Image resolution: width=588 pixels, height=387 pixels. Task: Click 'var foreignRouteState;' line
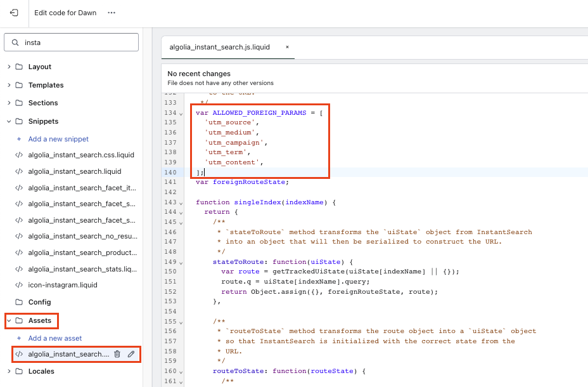pos(242,182)
